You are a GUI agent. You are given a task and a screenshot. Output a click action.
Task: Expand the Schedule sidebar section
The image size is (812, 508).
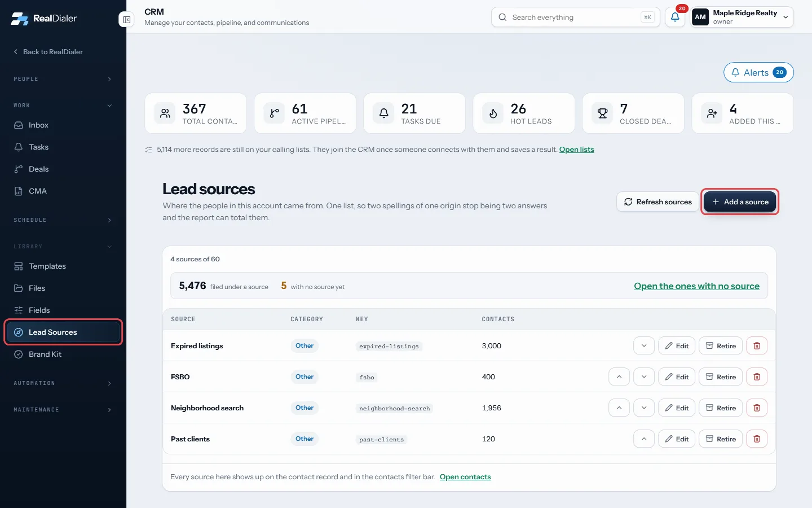coord(63,220)
